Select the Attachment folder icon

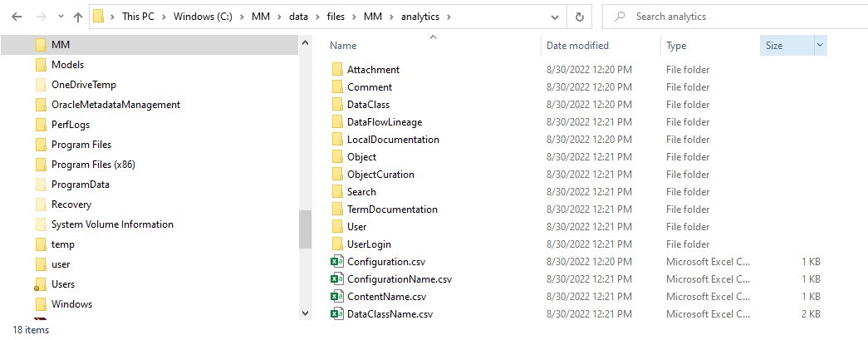coord(336,70)
